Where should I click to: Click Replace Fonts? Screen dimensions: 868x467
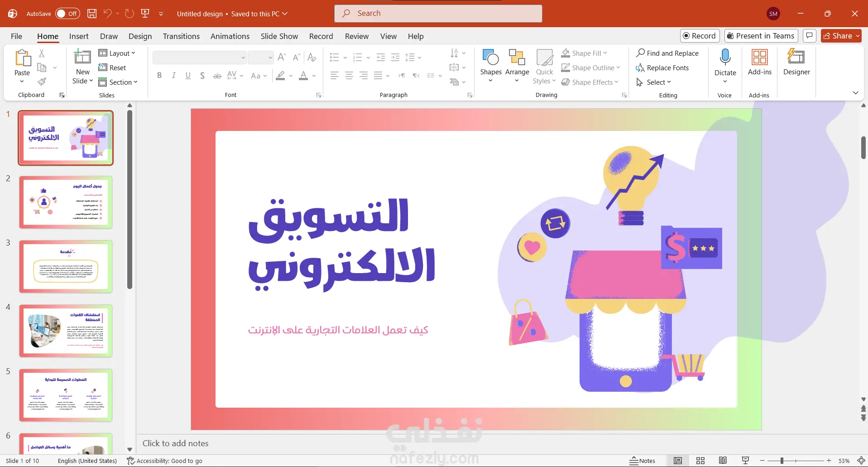click(x=662, y=67)
